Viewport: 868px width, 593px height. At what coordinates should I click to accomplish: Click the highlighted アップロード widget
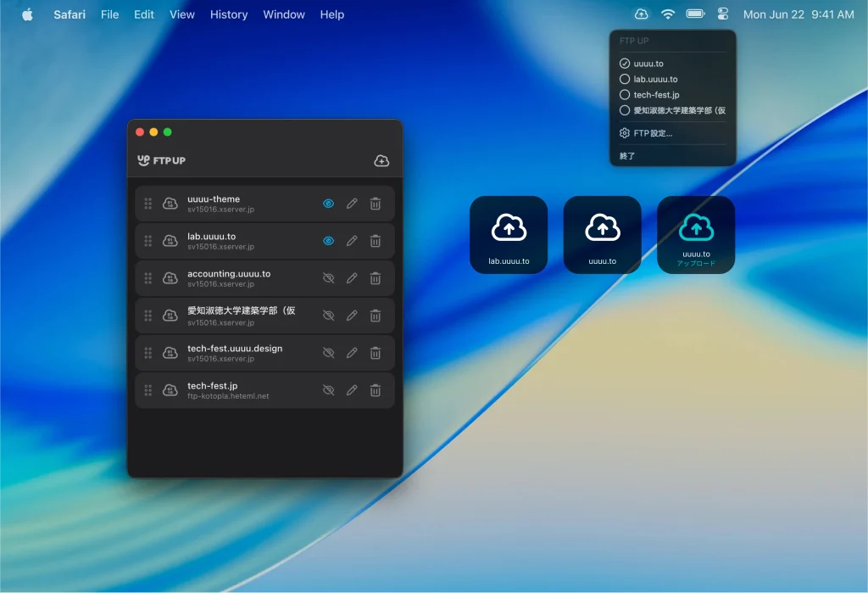coord(696,234)
